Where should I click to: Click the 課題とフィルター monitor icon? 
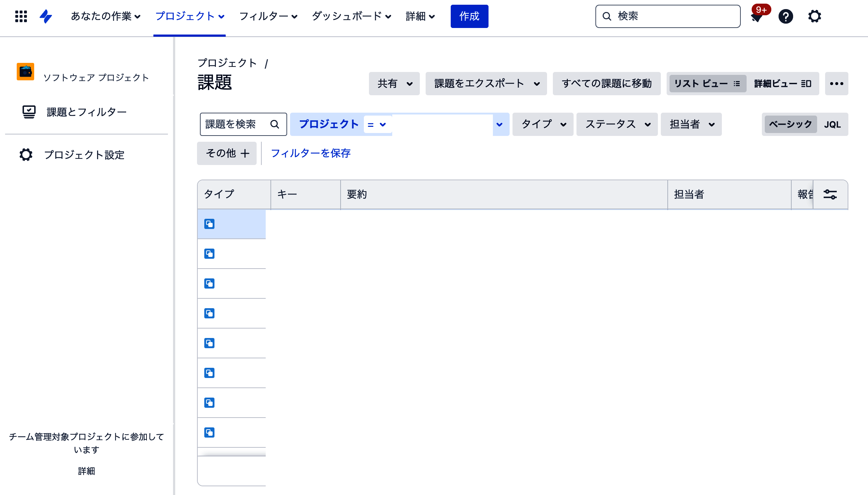coord(29,112)
